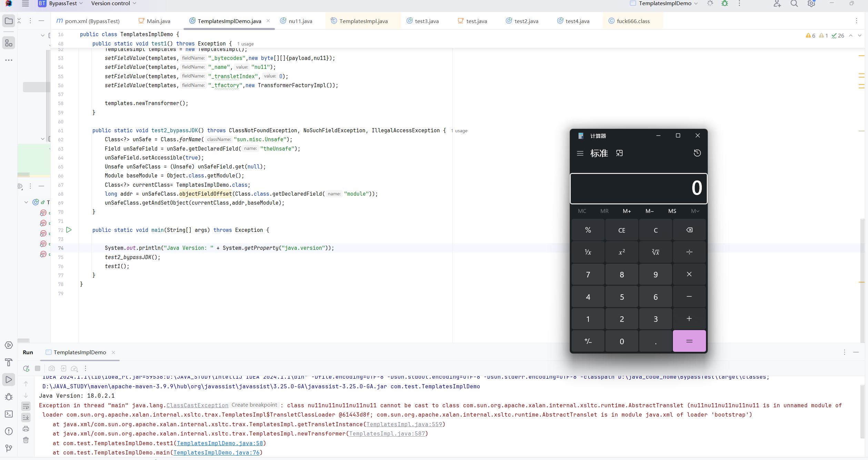Toggle the Run tool window button
The width and height of the screenshot is (868, 460).
coord(9,380)
